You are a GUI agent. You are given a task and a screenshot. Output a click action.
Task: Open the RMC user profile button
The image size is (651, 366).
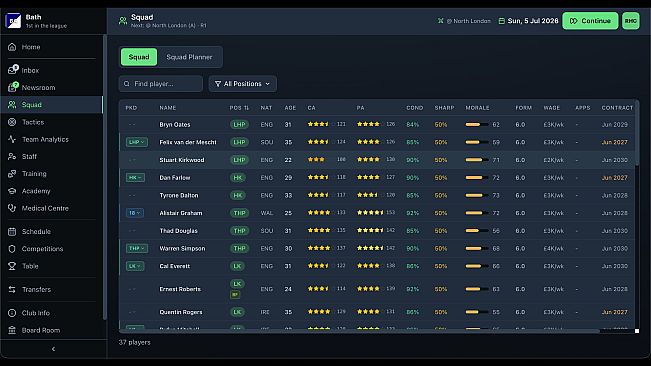coord(631,21)
